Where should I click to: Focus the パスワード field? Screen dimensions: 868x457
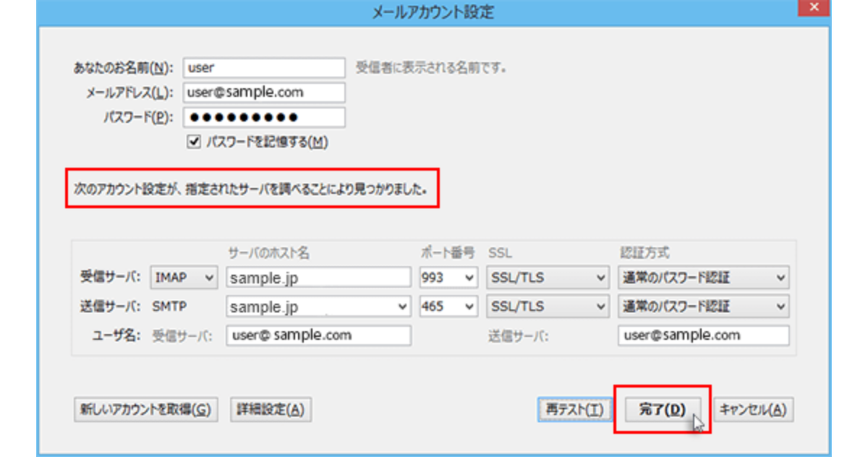(x=264, y=117)
